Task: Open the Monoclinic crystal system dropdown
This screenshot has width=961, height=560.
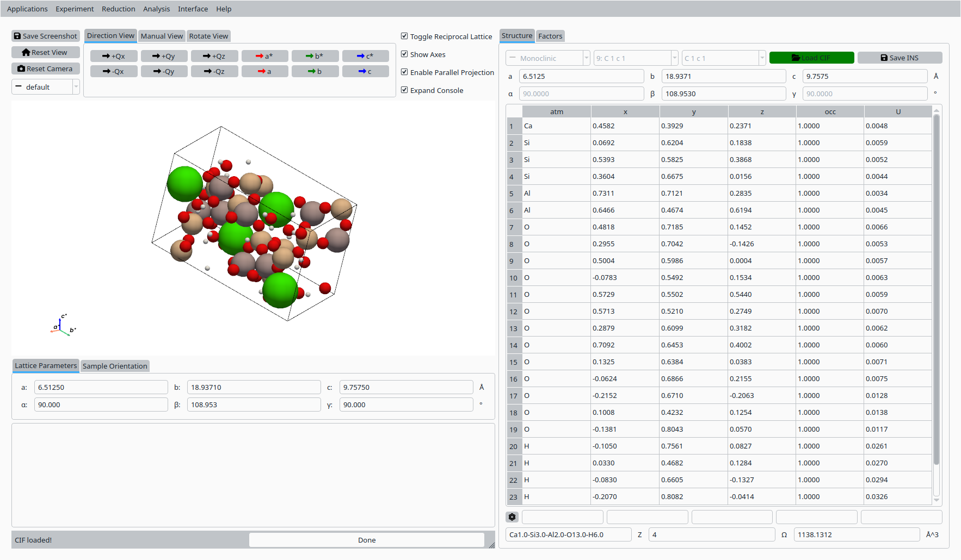Action: tap(547, 58)
